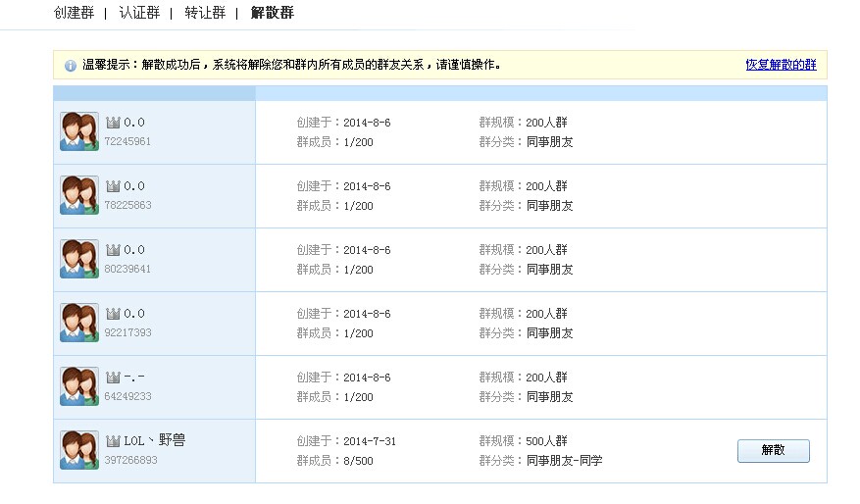Viewport: 860px width, 504px height.
Task: Click the crown icon of group 80239641
Action: tap(113, 249)
